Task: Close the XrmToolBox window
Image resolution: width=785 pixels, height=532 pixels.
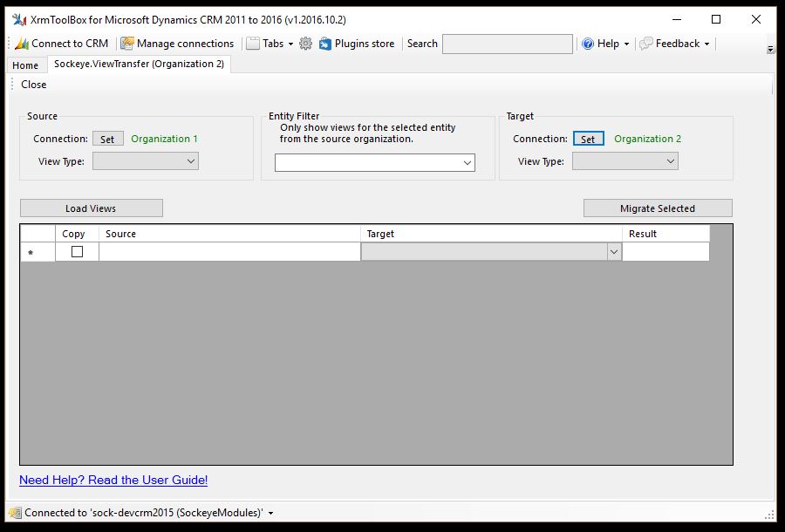Action: pyautogui.click(x=756, y=19)
